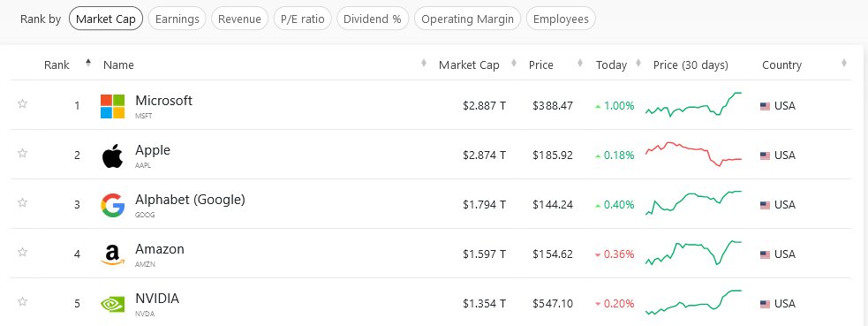Screen dimensions: 868x326
Task: Click the Amazon logo icon
Action: (x=112, y=254)
